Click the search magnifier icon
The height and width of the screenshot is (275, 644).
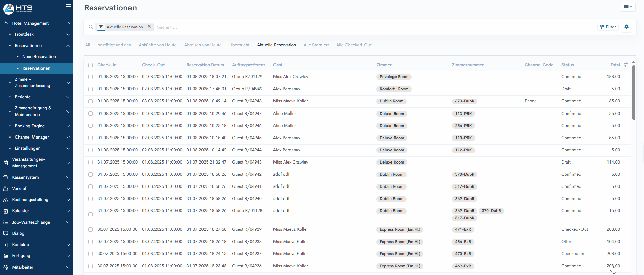91,27
